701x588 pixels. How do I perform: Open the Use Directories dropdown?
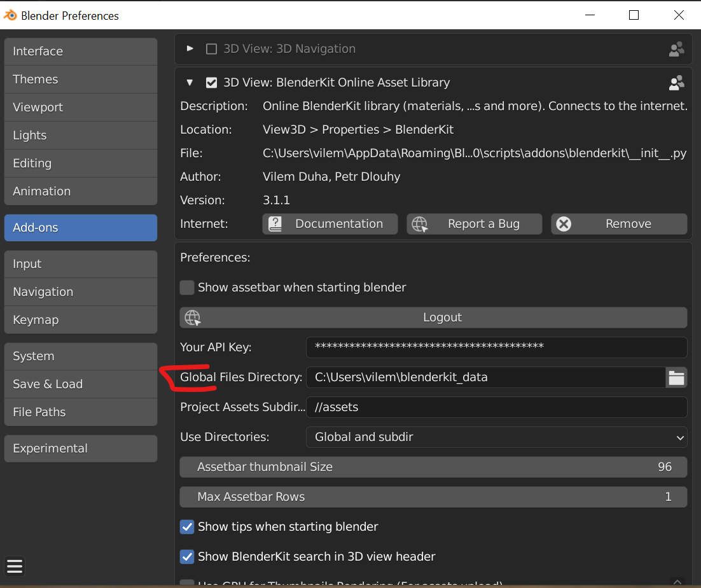[496, 437]
